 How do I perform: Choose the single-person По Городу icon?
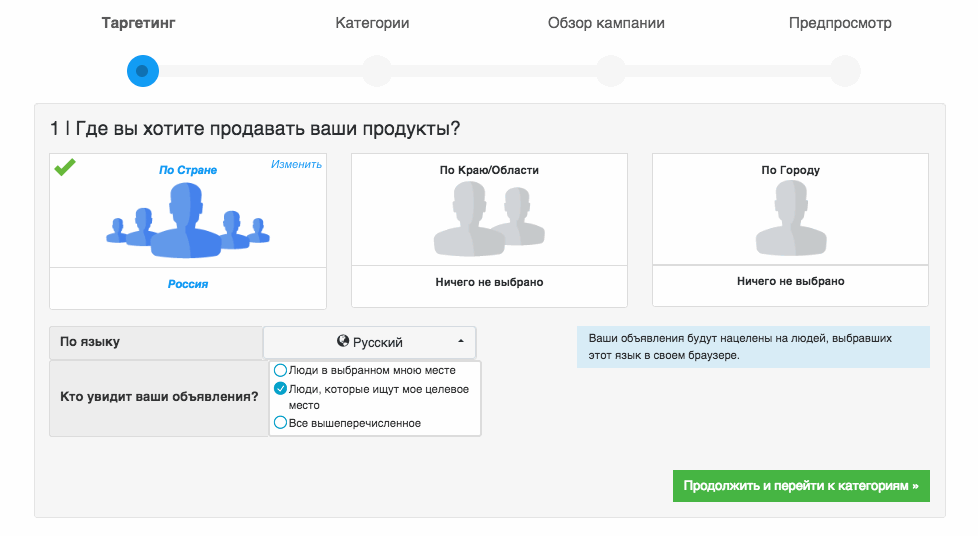coord(791,218)
